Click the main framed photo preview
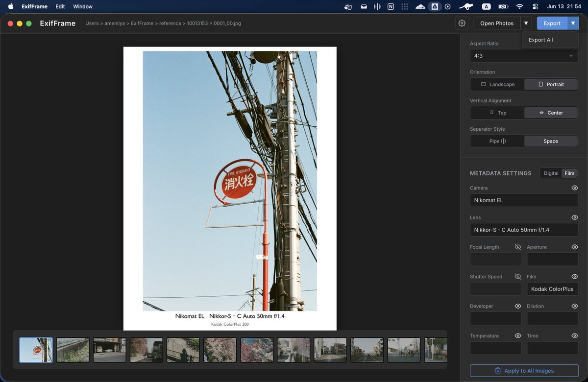 (230, 189)
